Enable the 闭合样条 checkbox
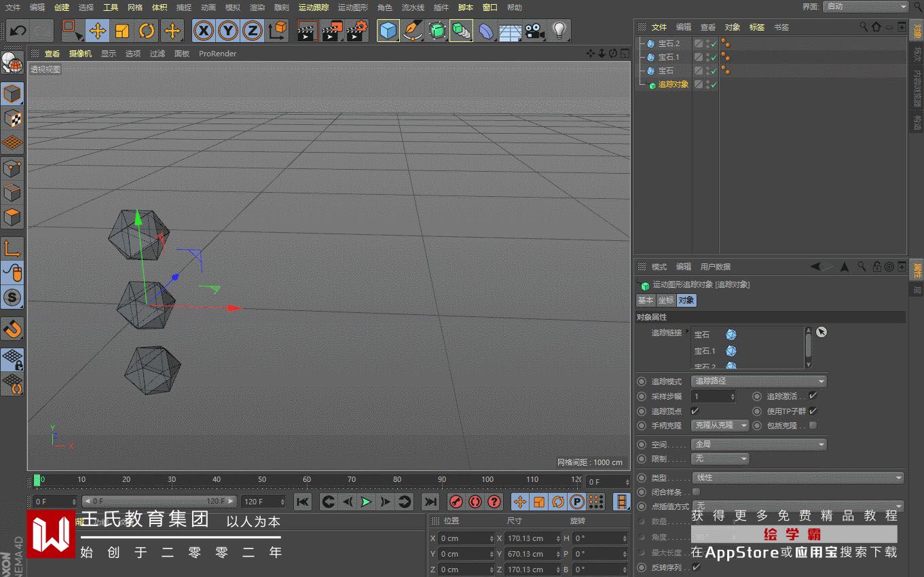The image size is (924, 577). coord(696,491)
